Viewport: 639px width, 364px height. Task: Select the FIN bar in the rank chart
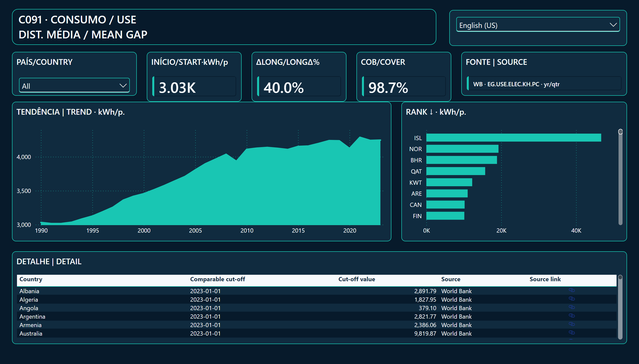(445, 216)
